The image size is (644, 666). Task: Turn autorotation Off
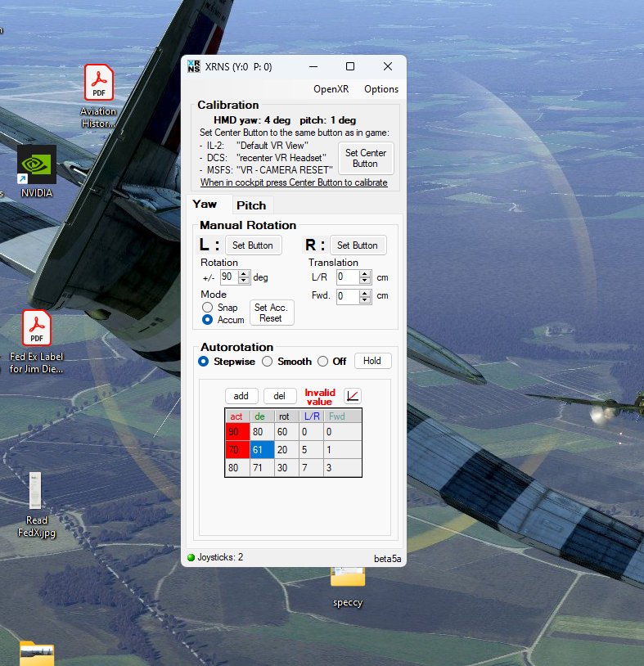(x=323, y=362)
